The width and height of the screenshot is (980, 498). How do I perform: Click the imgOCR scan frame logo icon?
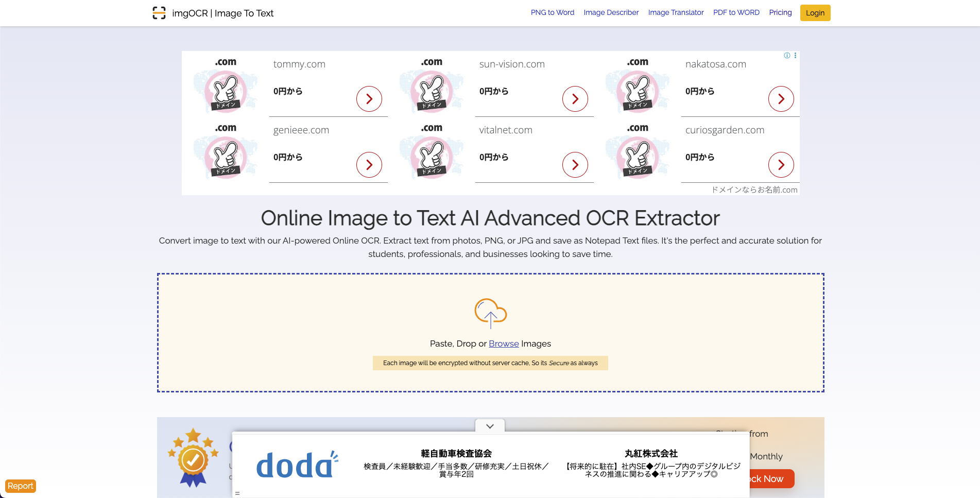(159, 13)
